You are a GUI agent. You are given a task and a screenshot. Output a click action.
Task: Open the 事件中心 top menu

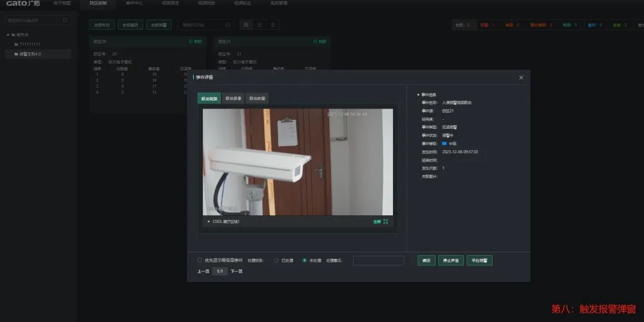coord(134,4)
